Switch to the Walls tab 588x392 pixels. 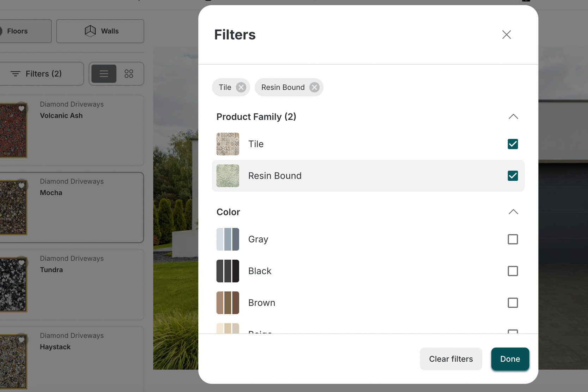tap(100, 31)
